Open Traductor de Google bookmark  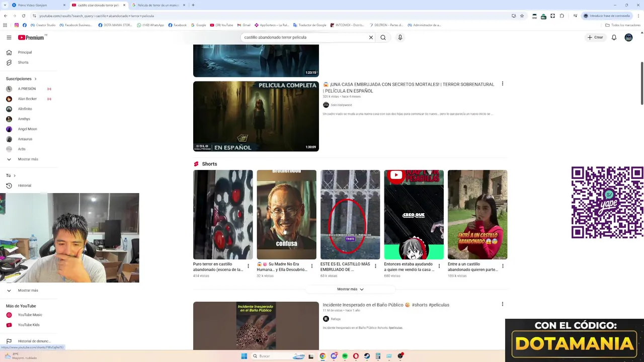(x=309, y=25)
